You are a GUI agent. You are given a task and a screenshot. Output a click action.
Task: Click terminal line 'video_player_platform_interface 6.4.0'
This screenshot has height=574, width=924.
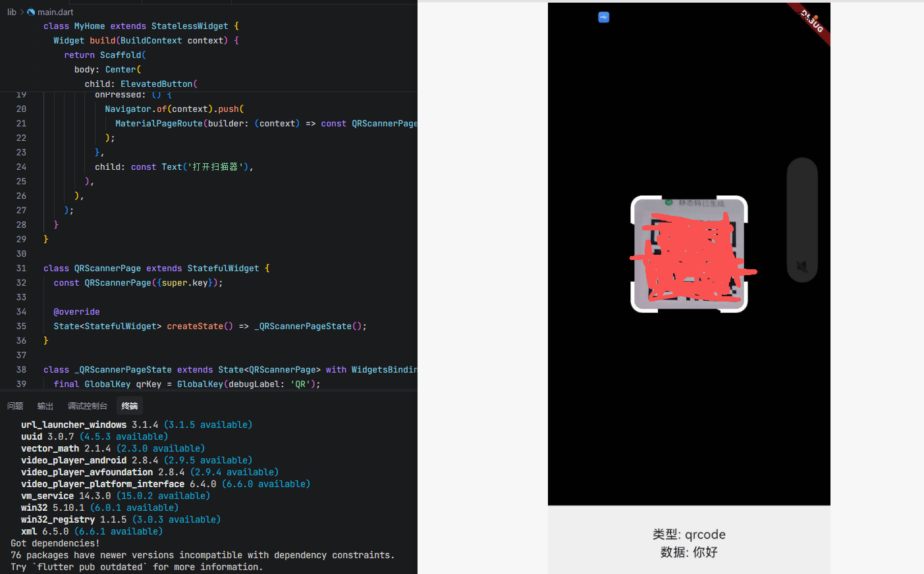point(165,484)
